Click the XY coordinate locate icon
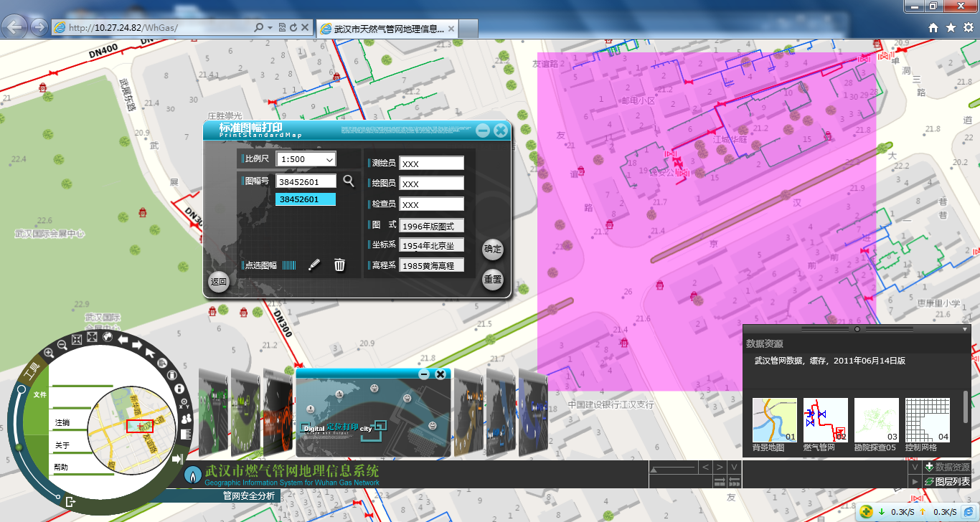The image size is (980, 522). coord(184,403)
